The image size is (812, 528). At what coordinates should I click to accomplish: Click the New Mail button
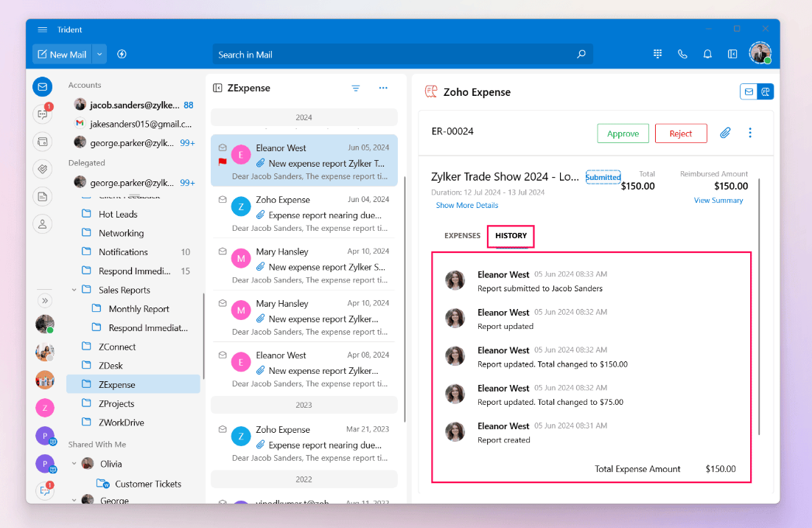[62, 55]
